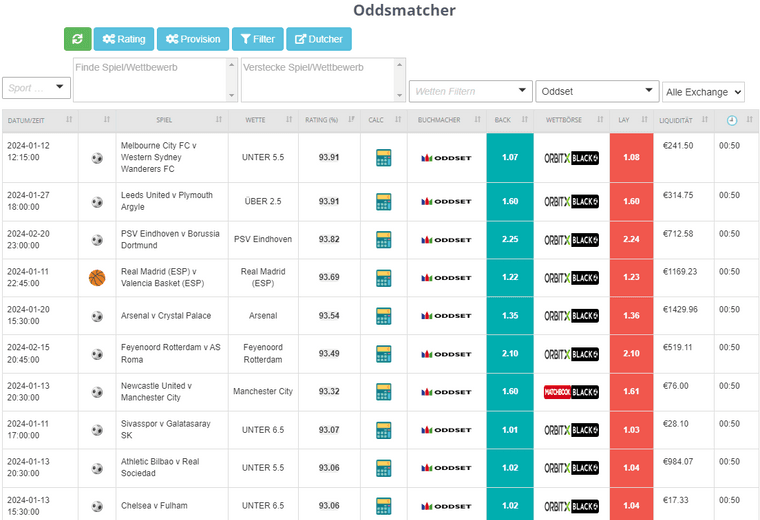Click OrbitX logo in Arsenal row
The image size is (760, 520).
[571, 316]
